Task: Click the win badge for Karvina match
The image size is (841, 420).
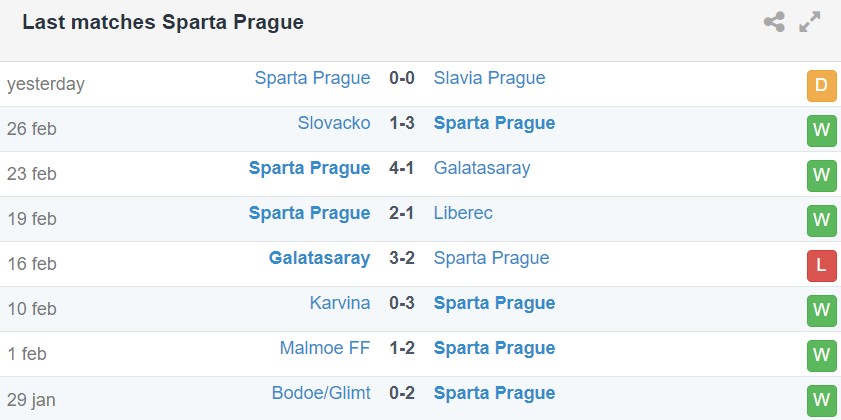Action: coord(821,311)
